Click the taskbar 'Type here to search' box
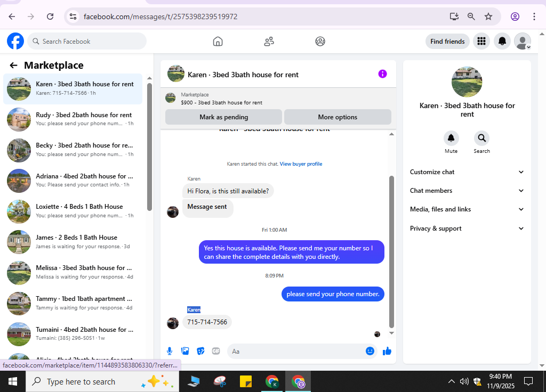Image resolution: width=546 pixels, height=392 pixels. 102,381
